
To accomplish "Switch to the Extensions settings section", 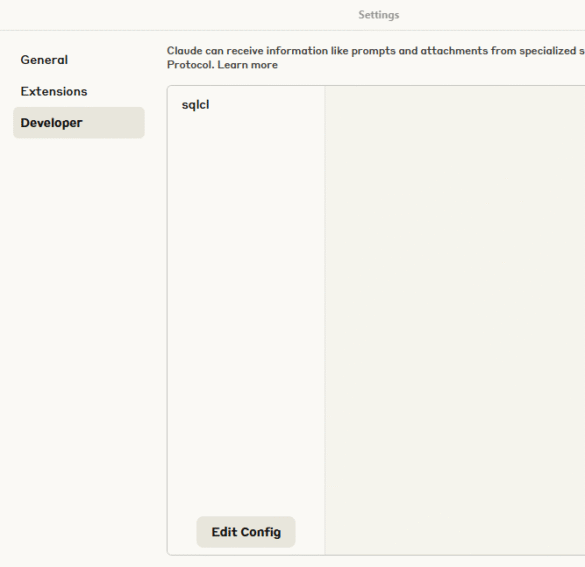I will coord(54,91).
